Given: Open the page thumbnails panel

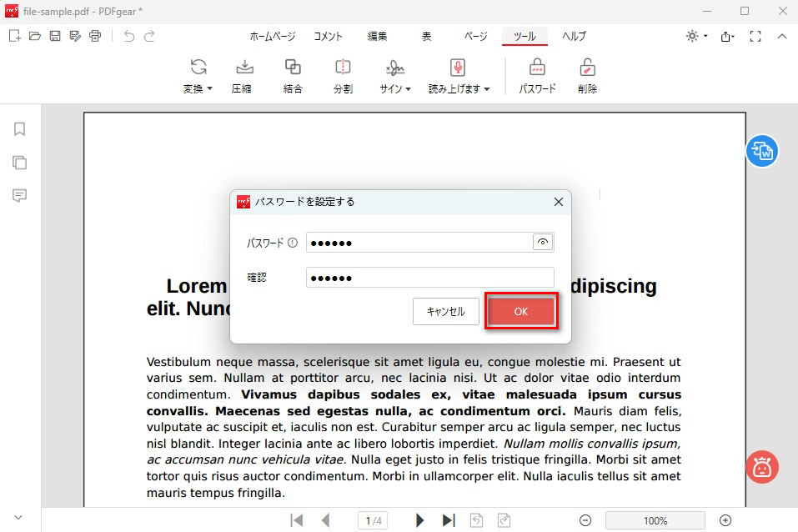Looking at the screenshot, I should [19, 163].
